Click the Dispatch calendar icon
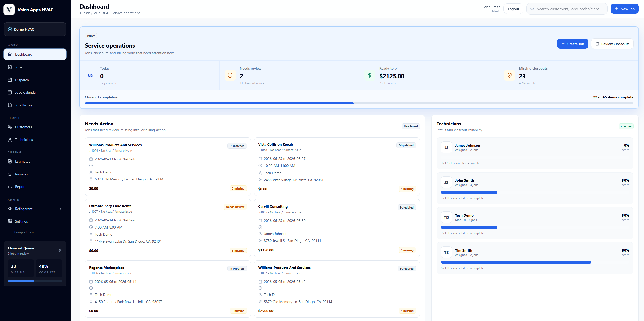The image size is (644, 321). tap(10, 80)
